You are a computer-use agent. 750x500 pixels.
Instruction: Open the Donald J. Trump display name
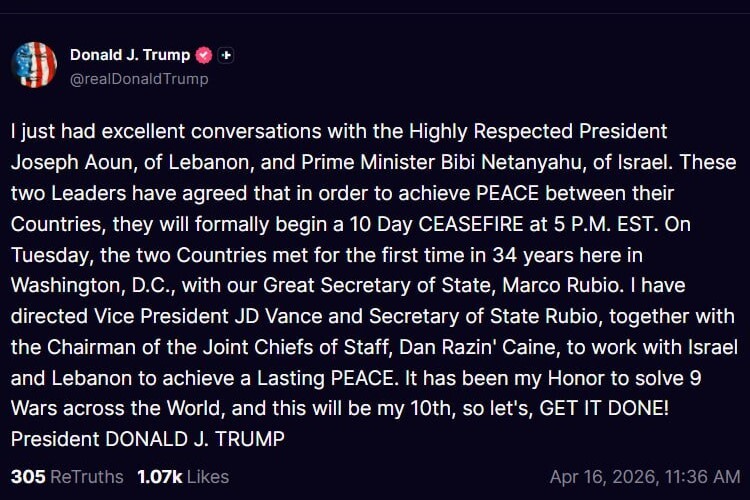[130, 55]
